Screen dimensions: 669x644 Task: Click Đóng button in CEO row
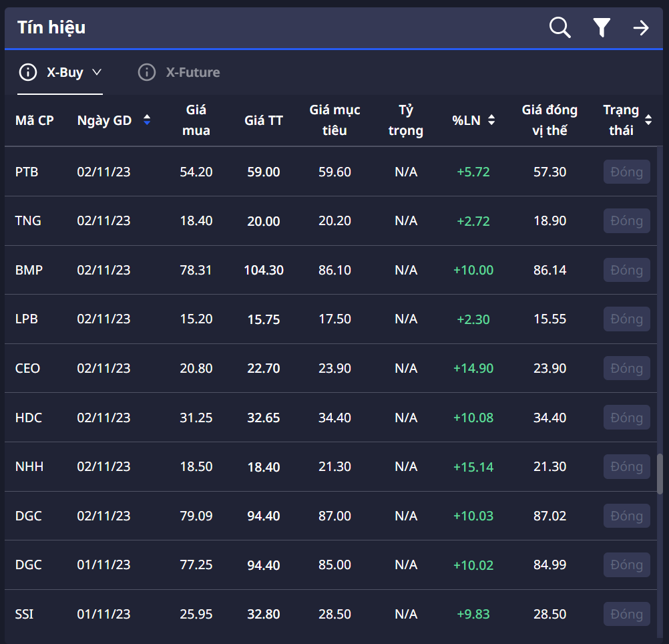626,368
